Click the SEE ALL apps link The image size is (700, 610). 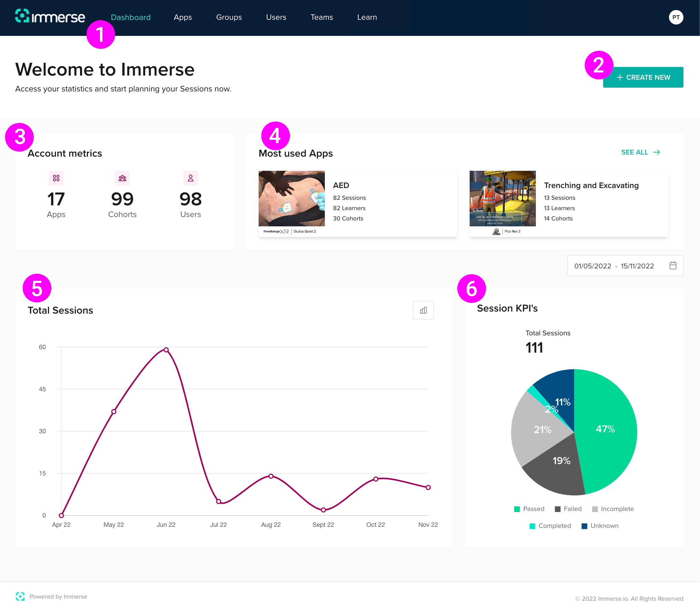[635, 152]
